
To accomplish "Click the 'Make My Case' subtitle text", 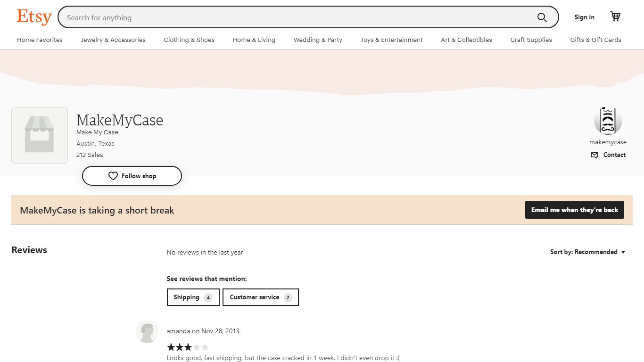I will point(97,132).
